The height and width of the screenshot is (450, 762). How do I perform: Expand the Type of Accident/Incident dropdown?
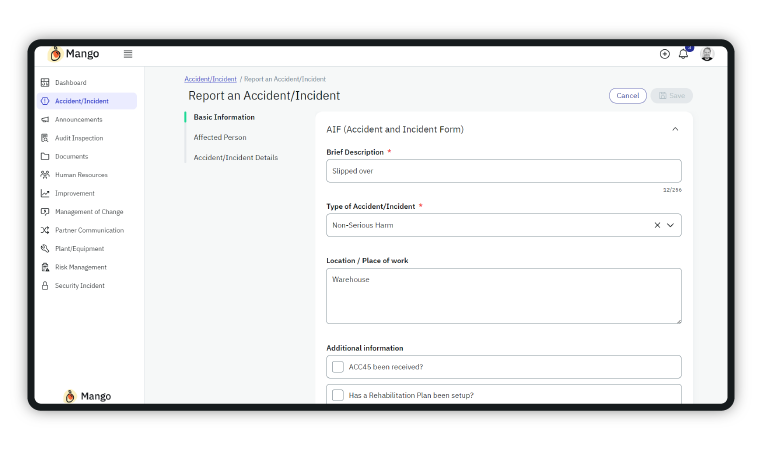671,226
